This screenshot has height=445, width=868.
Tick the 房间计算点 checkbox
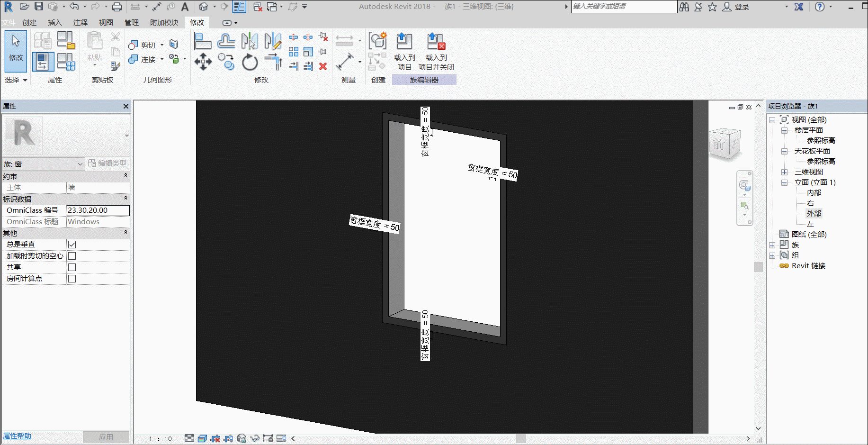(x=72, y=279)
